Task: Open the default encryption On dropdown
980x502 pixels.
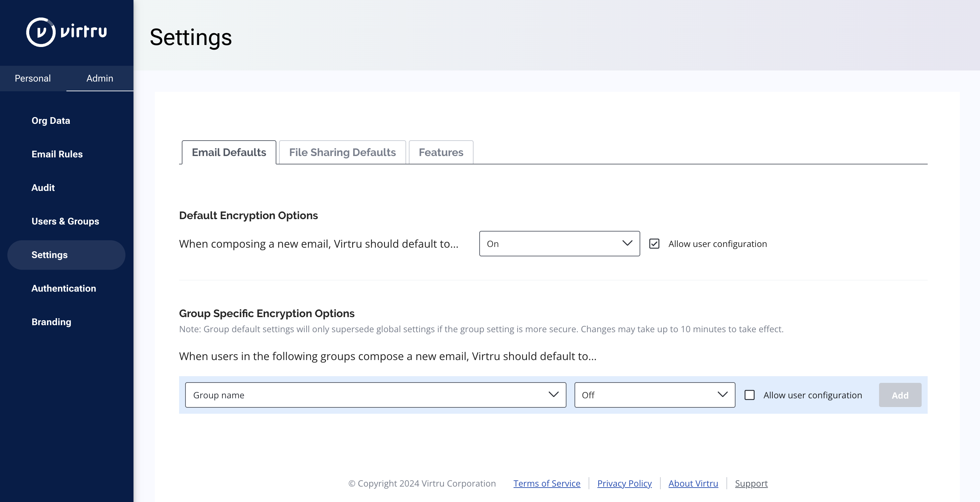Action: (559, 244)
